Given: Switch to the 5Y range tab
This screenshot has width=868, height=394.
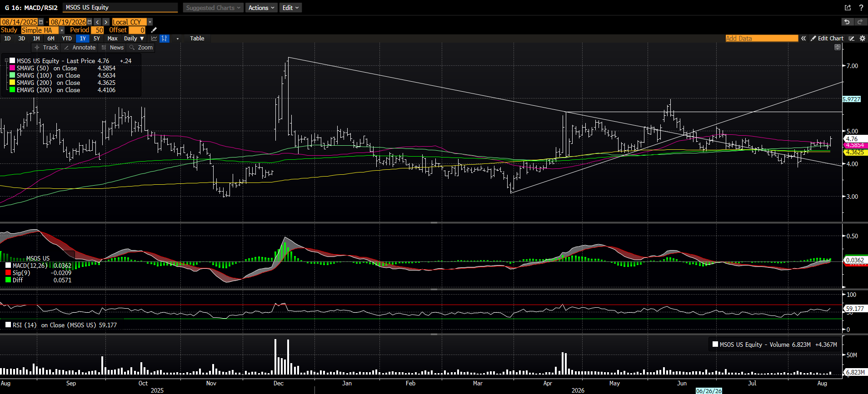Looking at the screenshot, I should point(96,39).
